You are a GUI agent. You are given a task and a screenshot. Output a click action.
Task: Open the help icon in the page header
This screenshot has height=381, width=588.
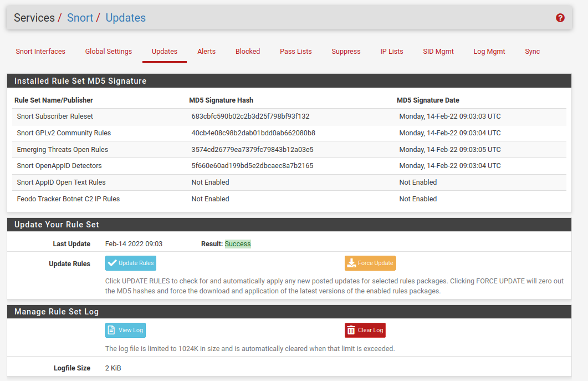[x=560, y=17]
